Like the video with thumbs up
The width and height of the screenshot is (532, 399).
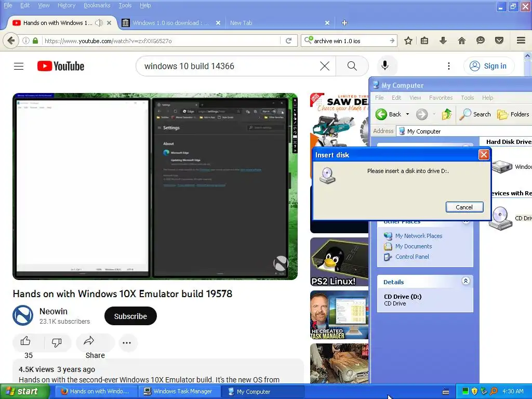pos(25,342)
